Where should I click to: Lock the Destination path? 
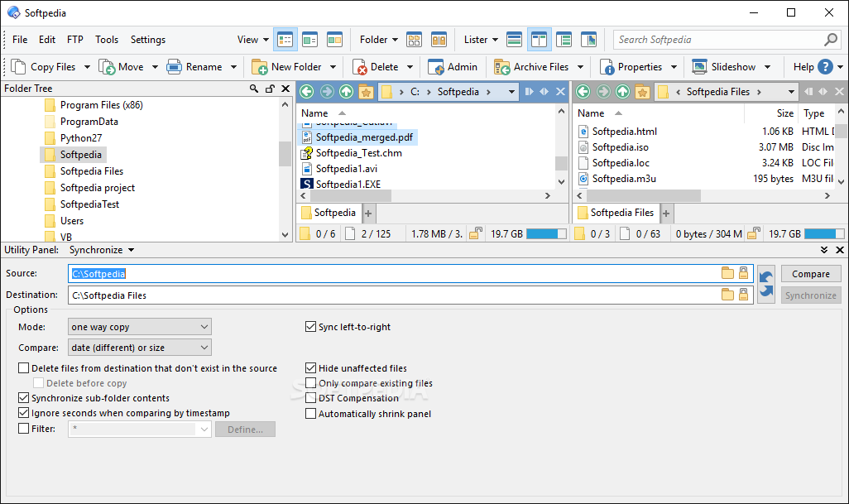[743, 295]
